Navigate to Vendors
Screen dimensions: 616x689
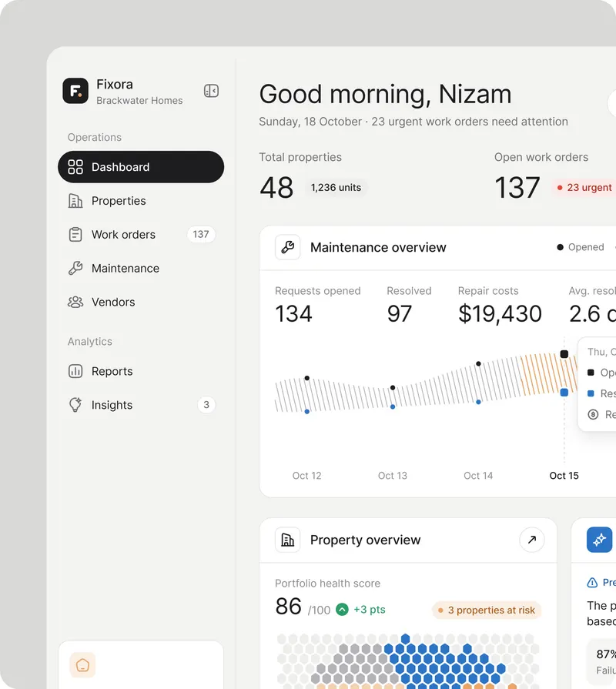[141, 302]
